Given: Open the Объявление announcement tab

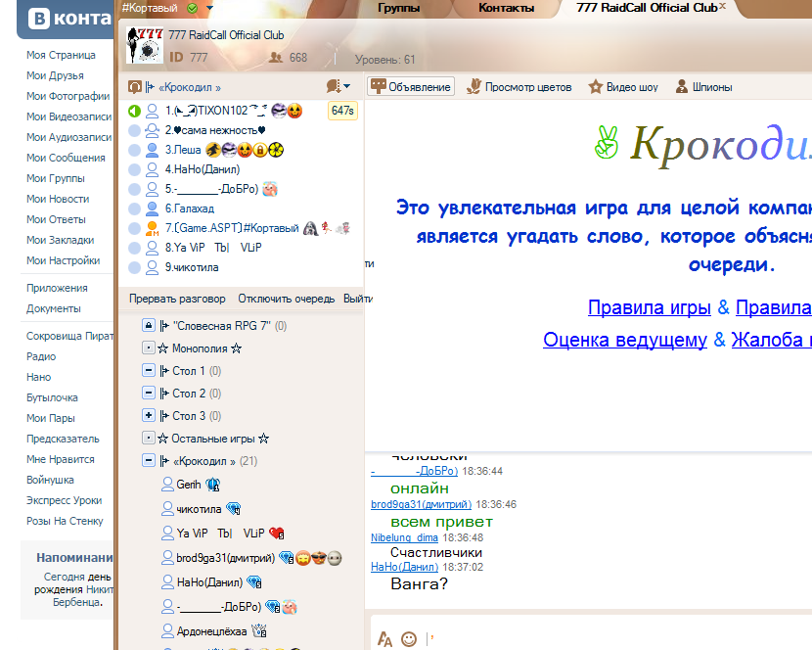Looking at the screenshot, I should coord(411,86).
